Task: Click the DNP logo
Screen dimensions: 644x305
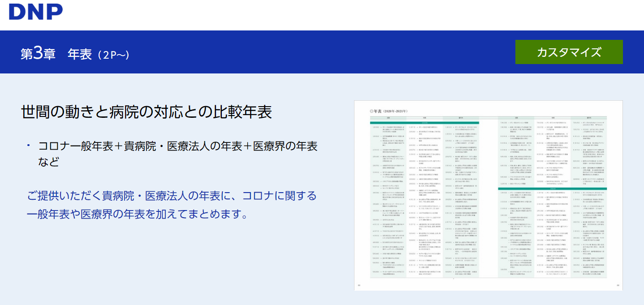Action: pyautogui.click(x=36, y=11)
